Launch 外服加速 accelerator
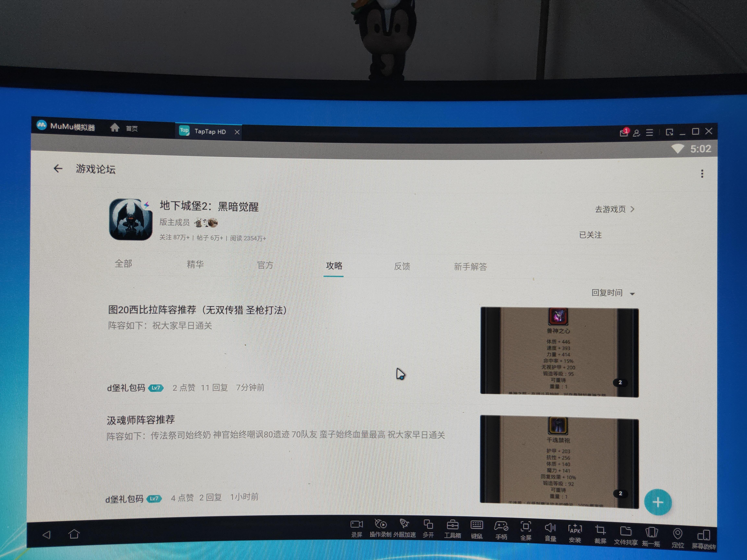747x560 pixels. (404, 529)
